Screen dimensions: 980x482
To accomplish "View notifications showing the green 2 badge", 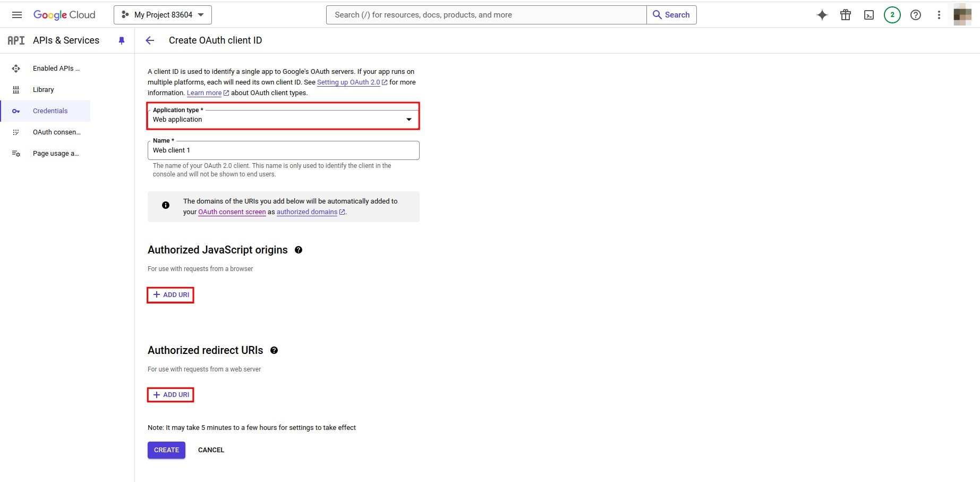I will [x=892, y=14].
